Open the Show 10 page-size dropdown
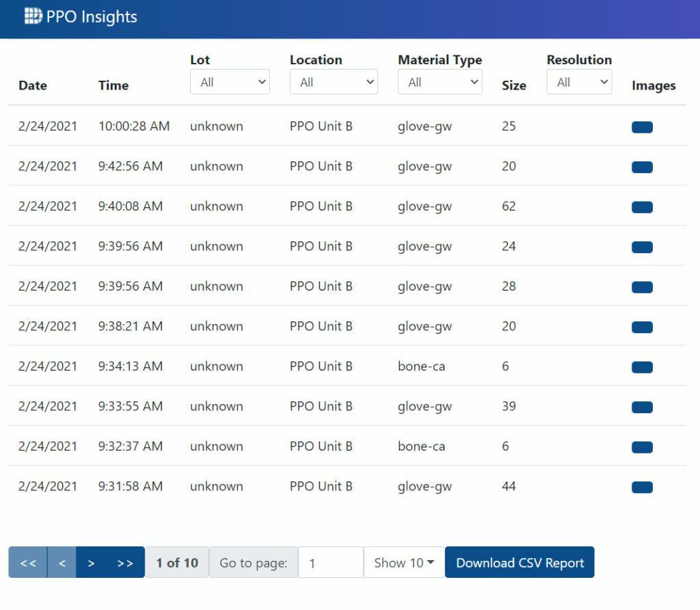Viewport: 700px width, 610px height. point(404,562)
